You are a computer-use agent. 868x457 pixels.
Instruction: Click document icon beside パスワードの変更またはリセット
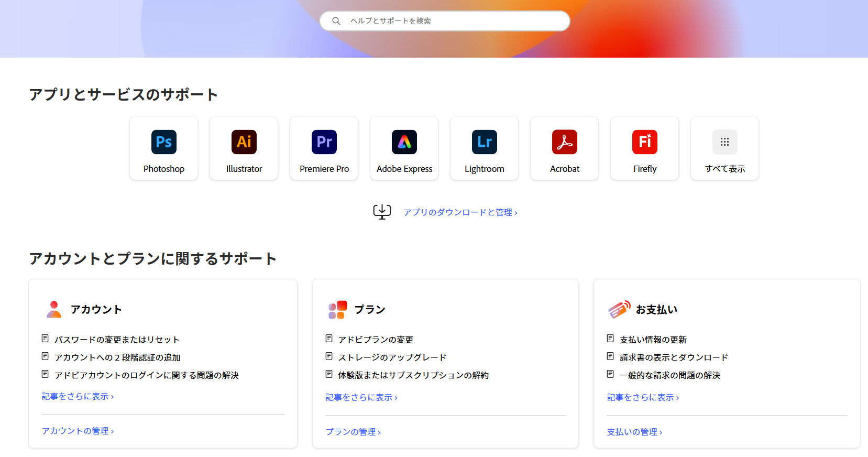(45, 339)
